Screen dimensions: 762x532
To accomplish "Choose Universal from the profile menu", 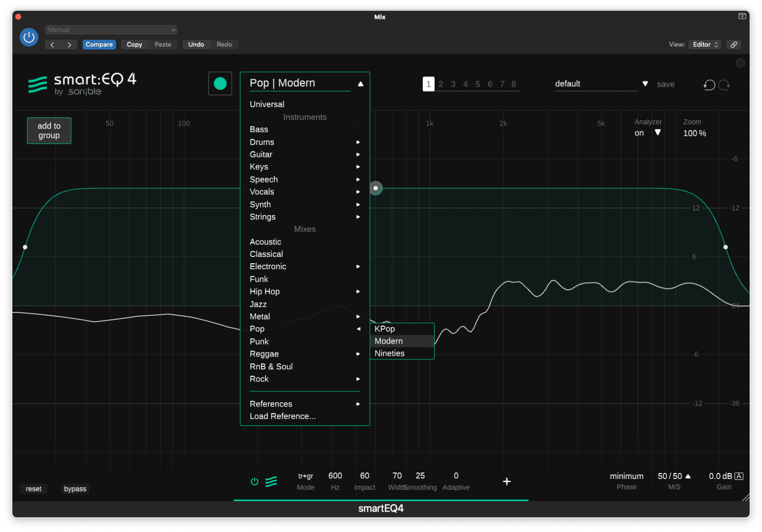I will tap(267, 104).
